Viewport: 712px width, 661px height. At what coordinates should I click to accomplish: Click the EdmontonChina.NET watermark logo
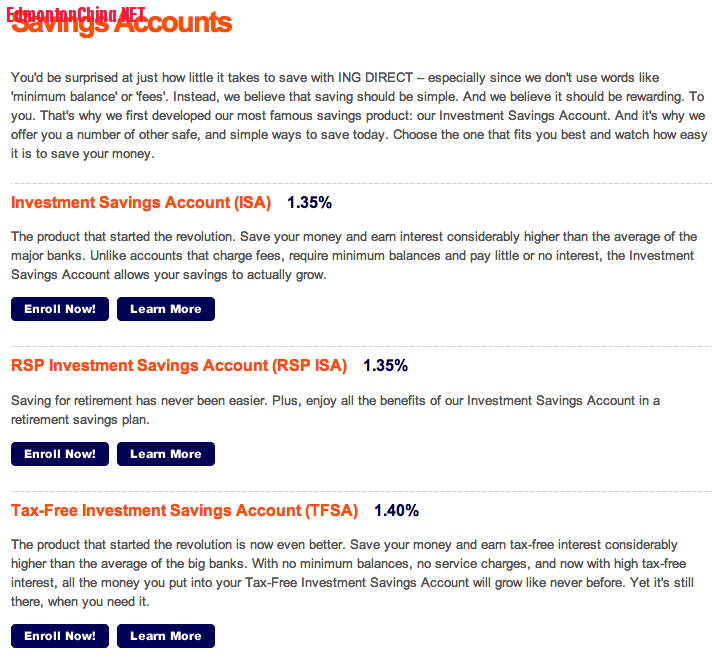click(75, 14)
